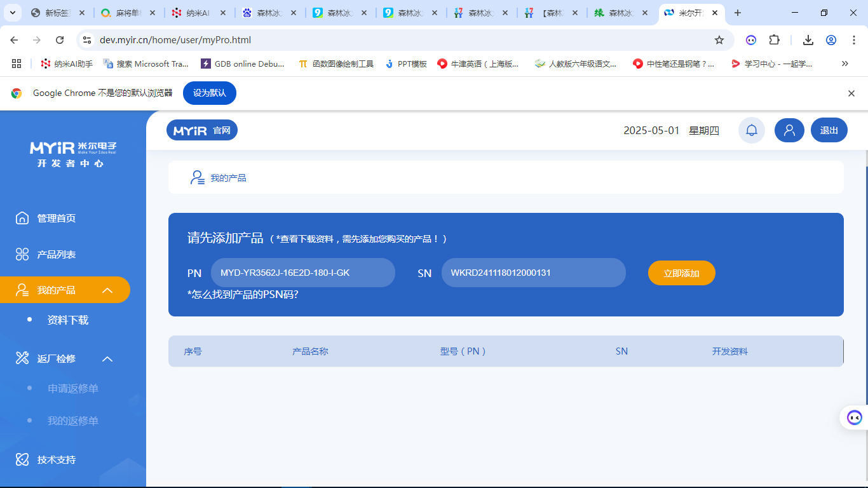Click the breadcrumb 我的产品 person icon
Screen dimensions: 868x488
pos(197,177)
